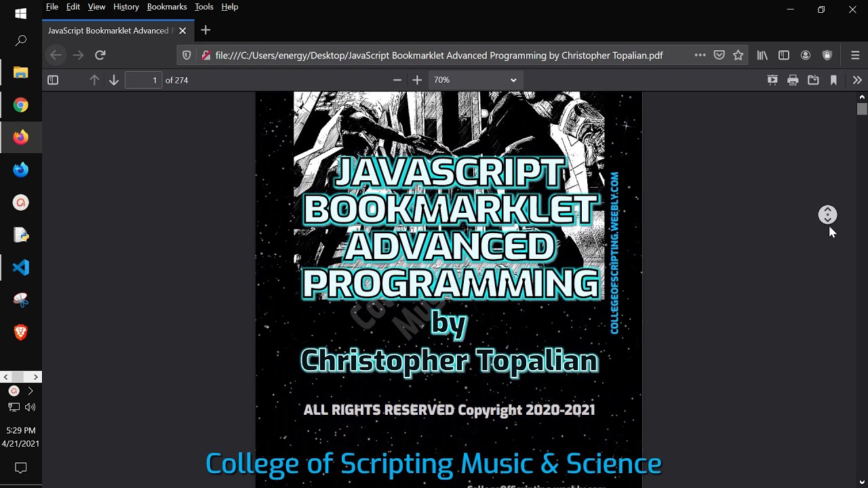
Task: Click the scroll up arrow
Action: pos(862,96)
